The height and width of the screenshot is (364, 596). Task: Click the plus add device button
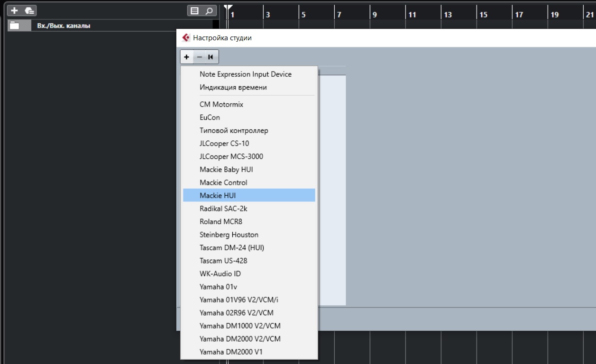187,57
